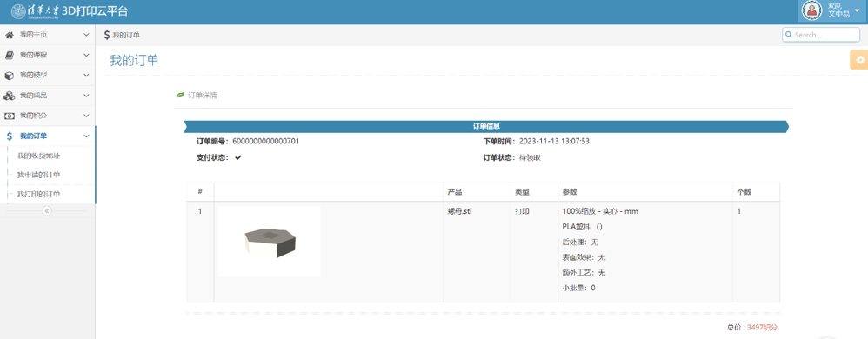Viewport: 868px width, 339px height.
Task: Click the 额外工艺: 无 line
Action: coord(584,273)
